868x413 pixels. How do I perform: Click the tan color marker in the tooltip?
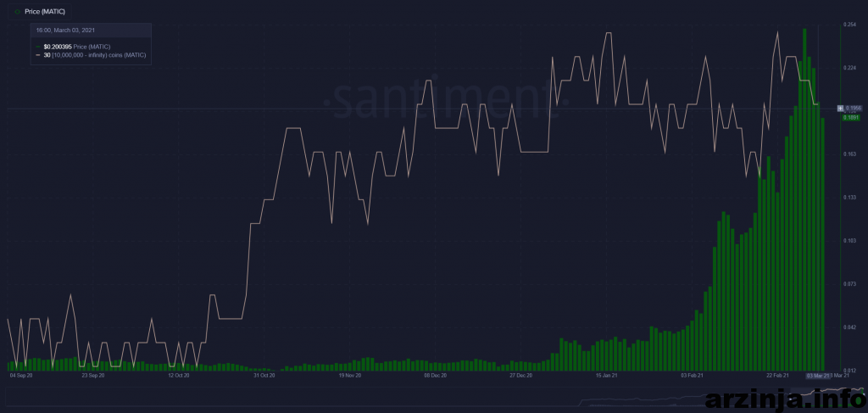(x=37, y=54)
